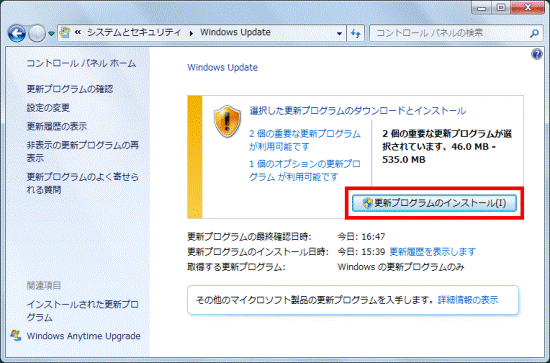Click the refresh button beside address bar
Image resolution: width=550 pixels, height=363 pixels.
(356, 34)
